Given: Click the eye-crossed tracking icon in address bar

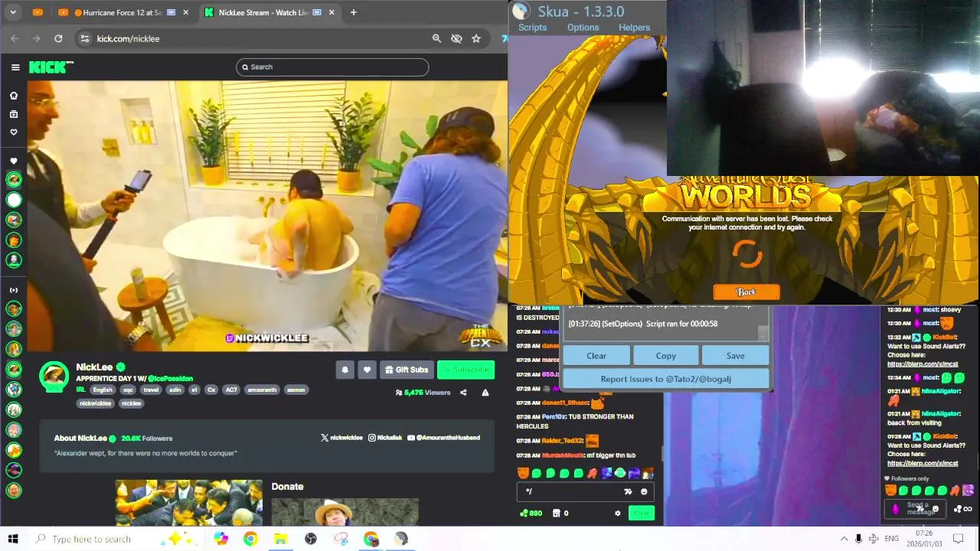Looking at the screenshot, I should click(x=456, y=38).
